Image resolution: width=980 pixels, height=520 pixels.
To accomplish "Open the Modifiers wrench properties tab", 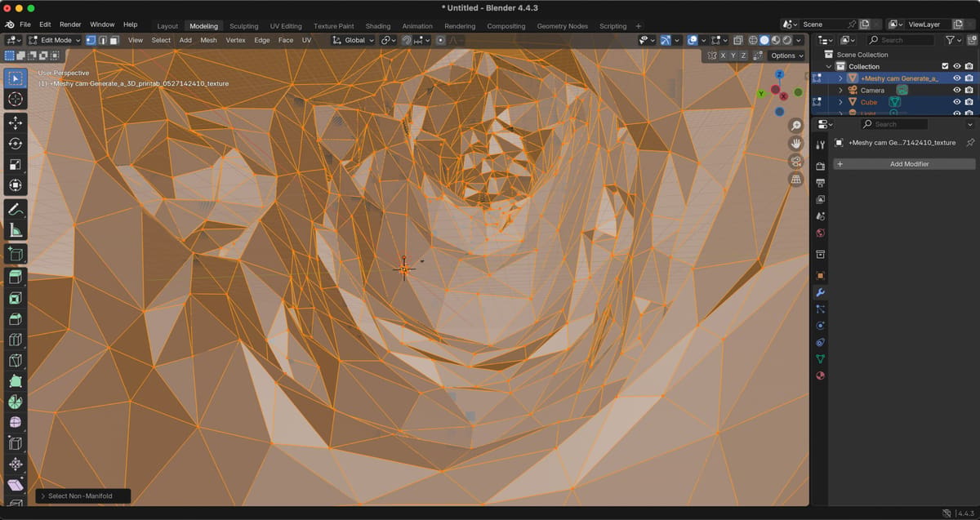I will (x=821, y=292).
